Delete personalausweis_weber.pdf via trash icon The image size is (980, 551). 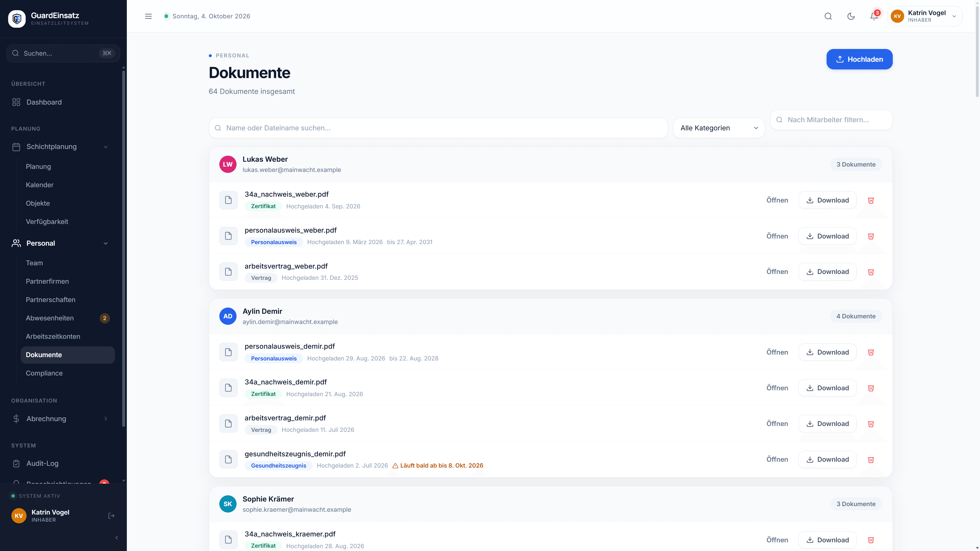tap(871, 236)
